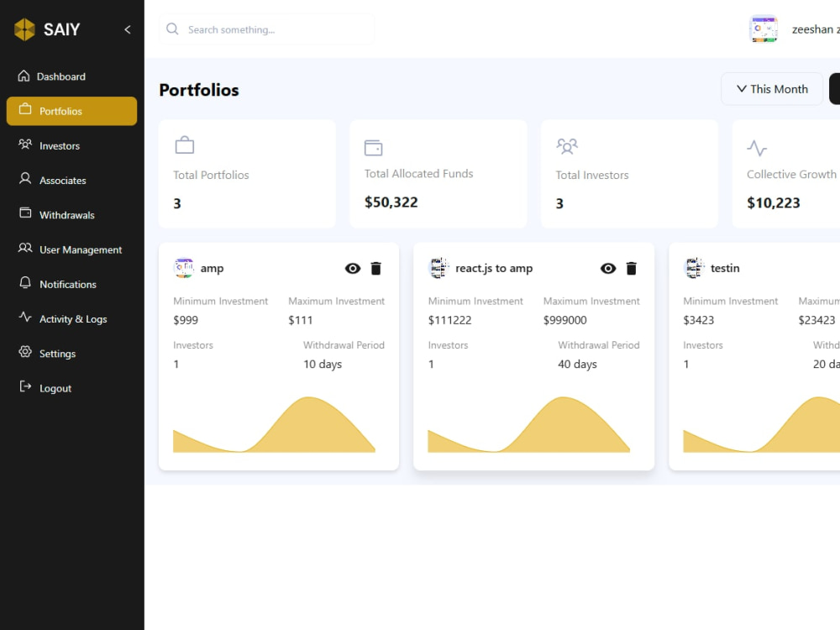840x630 pixels.
Task: Click the Dashboard home icon
Action: pos(24,76)
